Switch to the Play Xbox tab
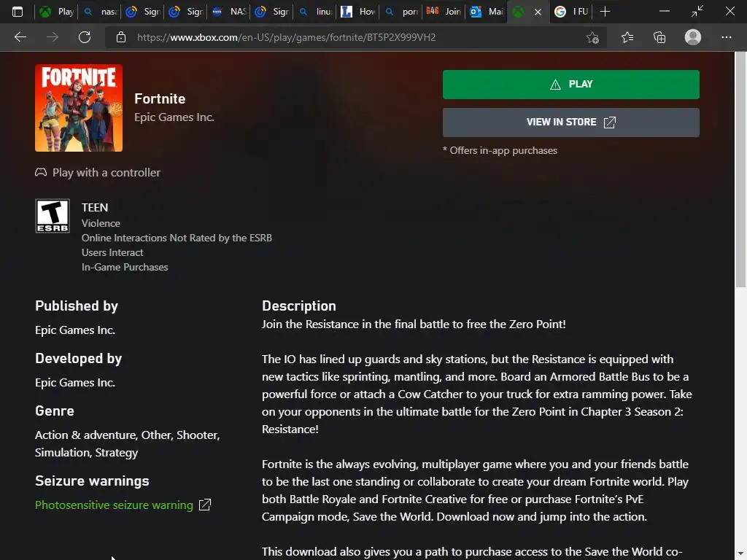The width and height of the screenshot is (747, 560). pyautogui.click(x=56, y=12)
